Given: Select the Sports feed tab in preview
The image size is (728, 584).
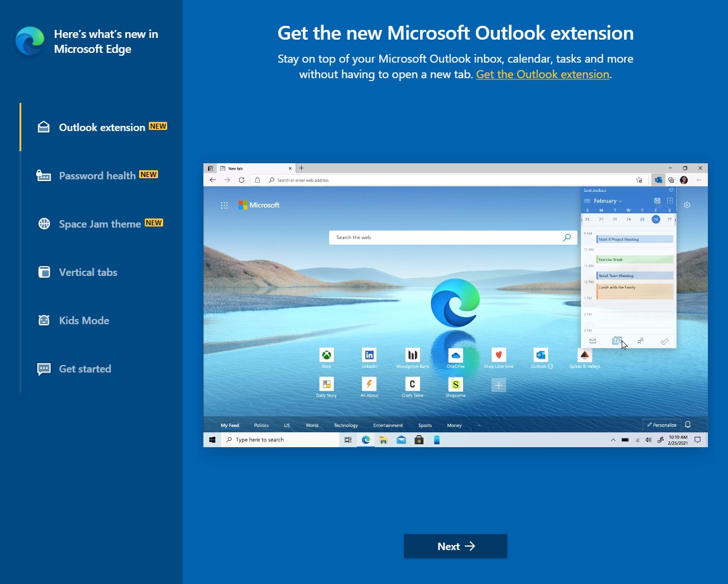Looking at the screenshot, I should point(425,425).
